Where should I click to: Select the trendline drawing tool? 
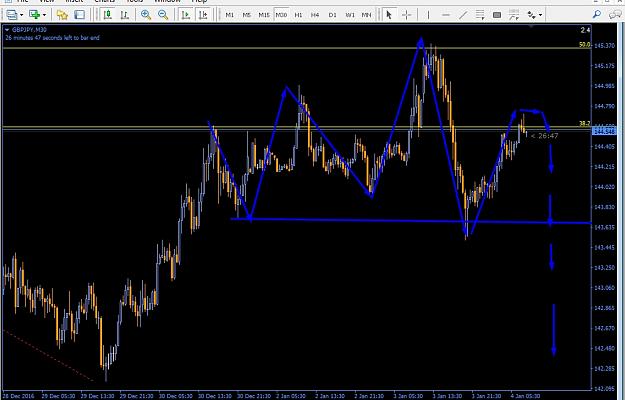(x=463, y=15)
